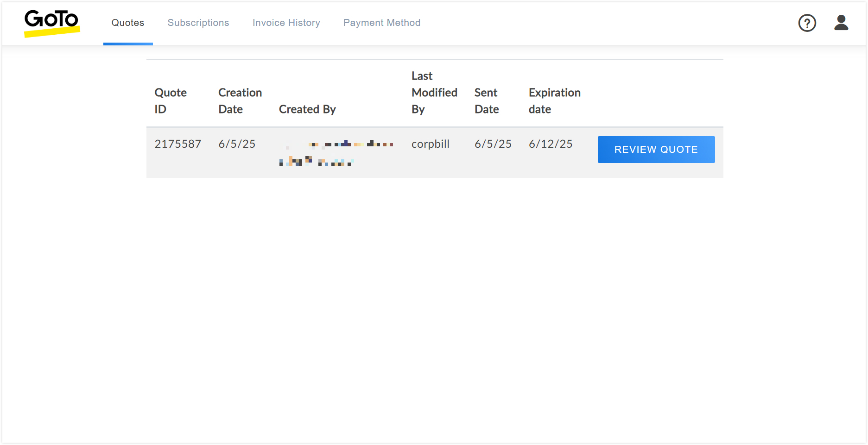This screenshot has height=445, width=868.
Task: Click the Quote ID column header
Action: (171, 101)
